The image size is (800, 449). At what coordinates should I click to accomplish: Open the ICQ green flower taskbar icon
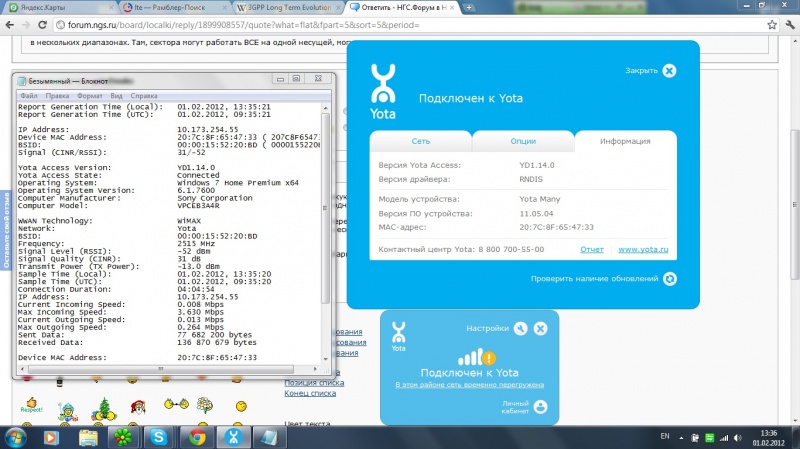(122, 437)
